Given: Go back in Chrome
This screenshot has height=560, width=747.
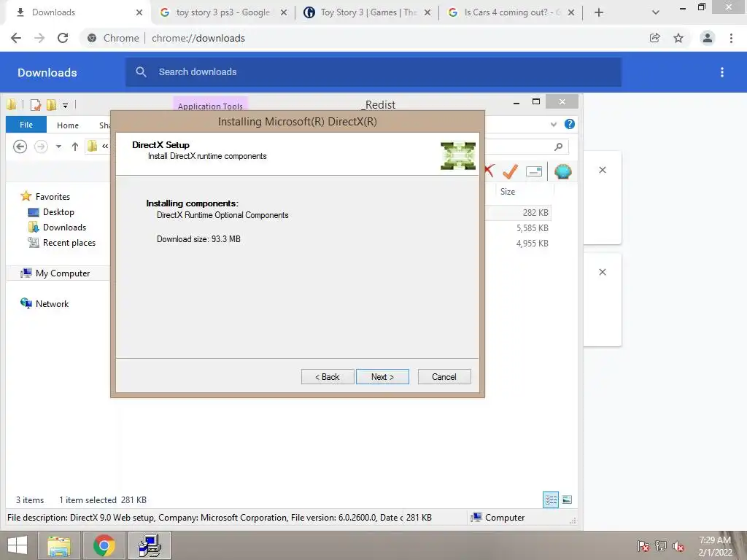Looking at the screenshot, I should point(16,38).
